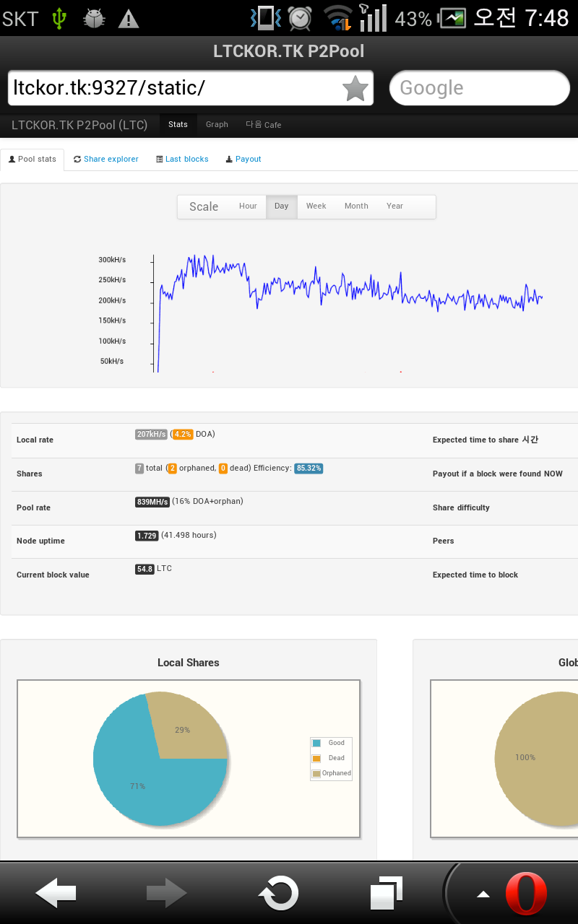Go forward with the right arrow button
The image size is (578, 924).
pos(167,894)
